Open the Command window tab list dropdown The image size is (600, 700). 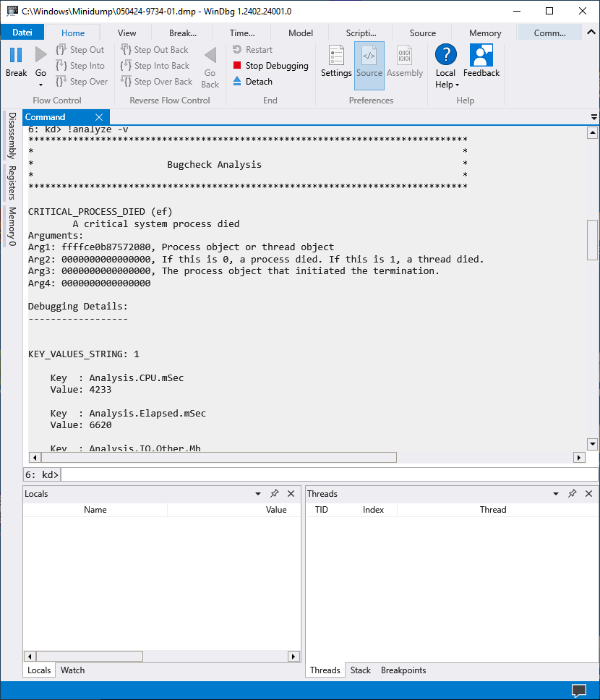[593, 117]
